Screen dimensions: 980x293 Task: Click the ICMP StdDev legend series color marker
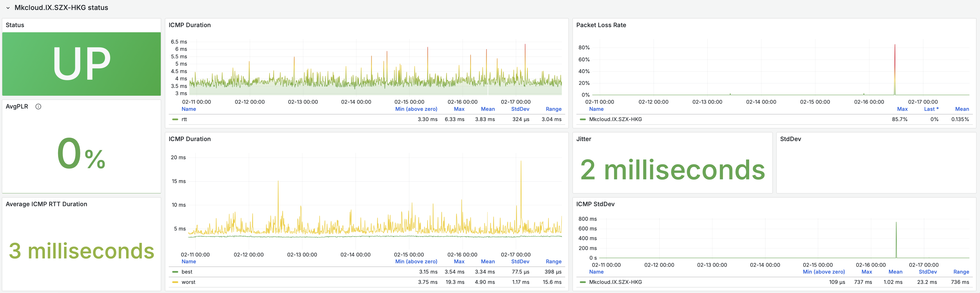tap(582, 282)
